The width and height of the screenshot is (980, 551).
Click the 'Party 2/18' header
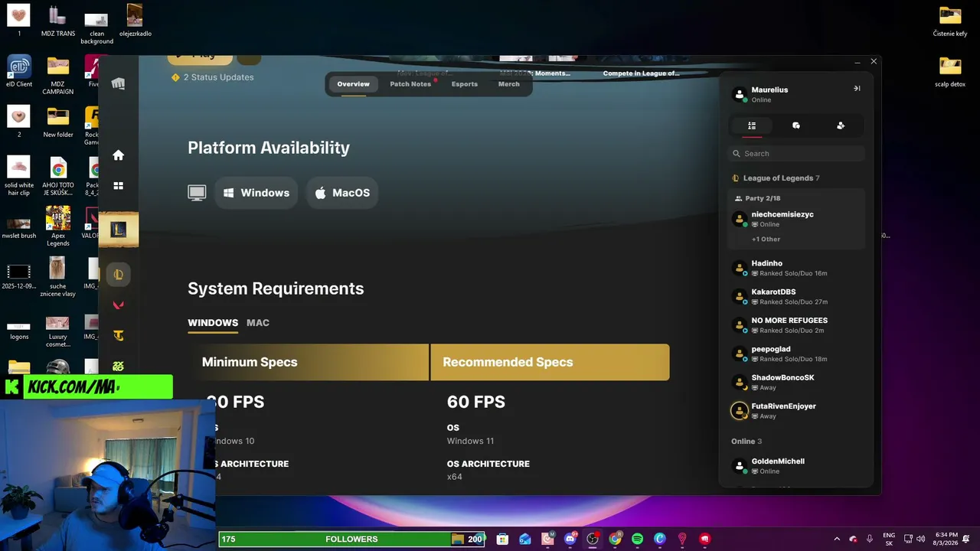[x=757, y=198]
